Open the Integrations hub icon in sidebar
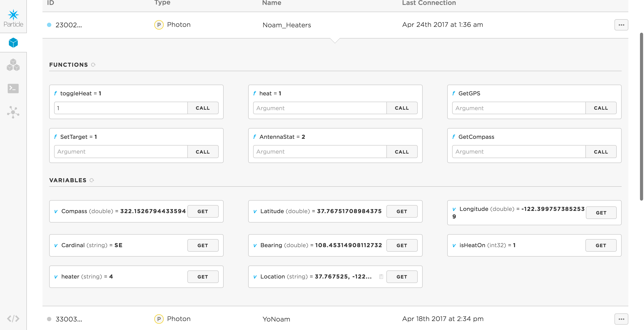644x330 pixels. 13,112
